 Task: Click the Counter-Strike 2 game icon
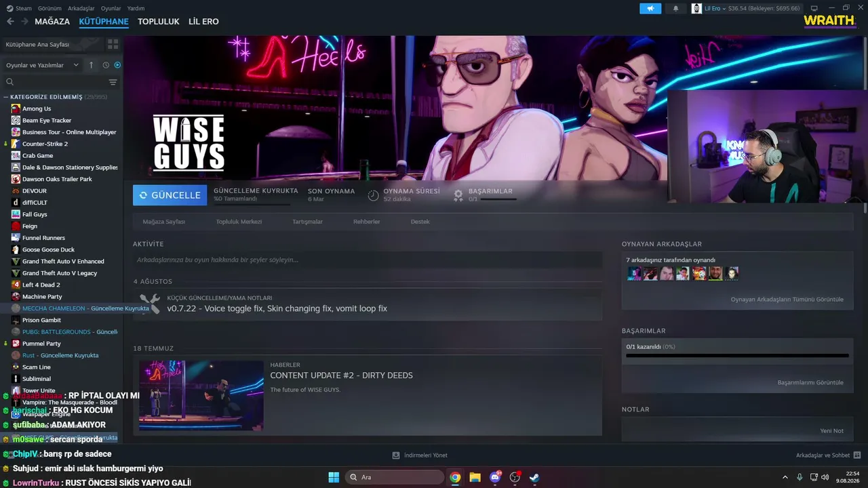[x=16, y=144]
